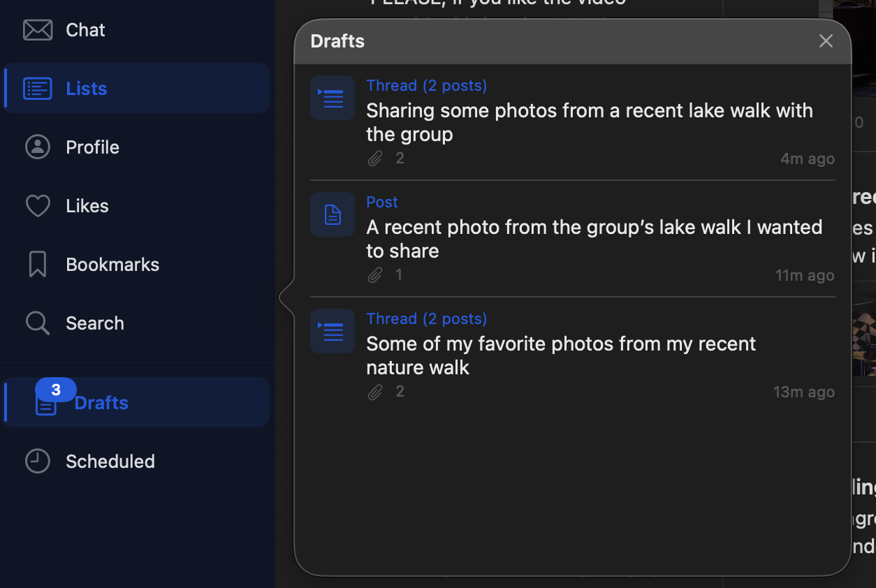Open Likes with the heart icon
876x588 pixels.
38,205
